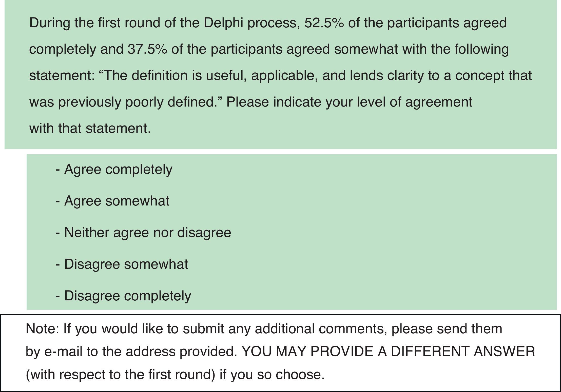Click the words "address provided" in the note
This screenshot has width=561, height=392.
[181, 351]
